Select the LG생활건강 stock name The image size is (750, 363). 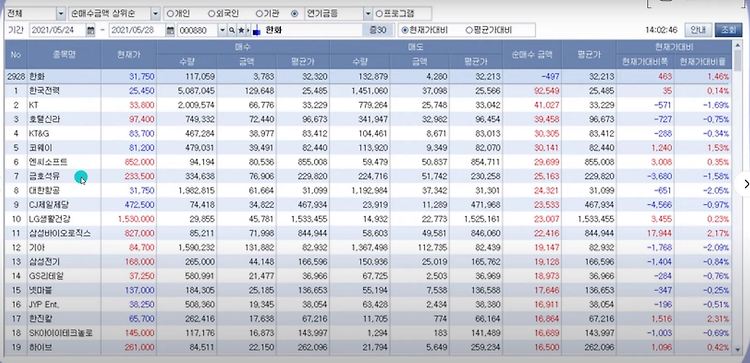pyautogui.click(x=49, y=219)
